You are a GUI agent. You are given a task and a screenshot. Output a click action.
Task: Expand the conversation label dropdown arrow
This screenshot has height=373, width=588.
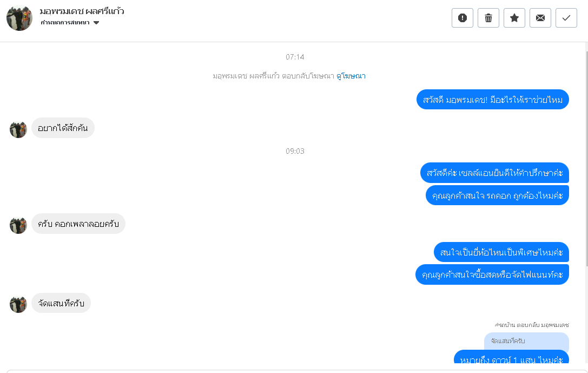tap(96, 23)
